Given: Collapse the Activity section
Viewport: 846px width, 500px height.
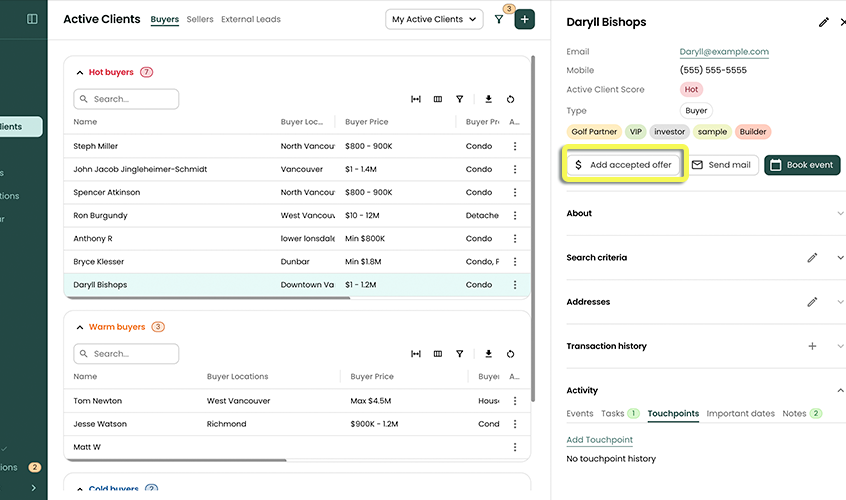Looking at the screenshot, I should click(x=840, y=390).
